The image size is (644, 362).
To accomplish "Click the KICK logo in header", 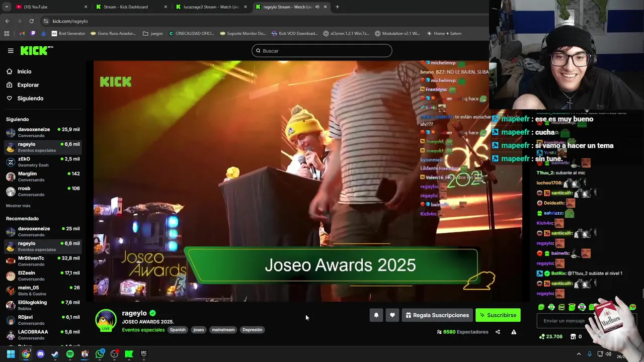I will pos(37,50).
